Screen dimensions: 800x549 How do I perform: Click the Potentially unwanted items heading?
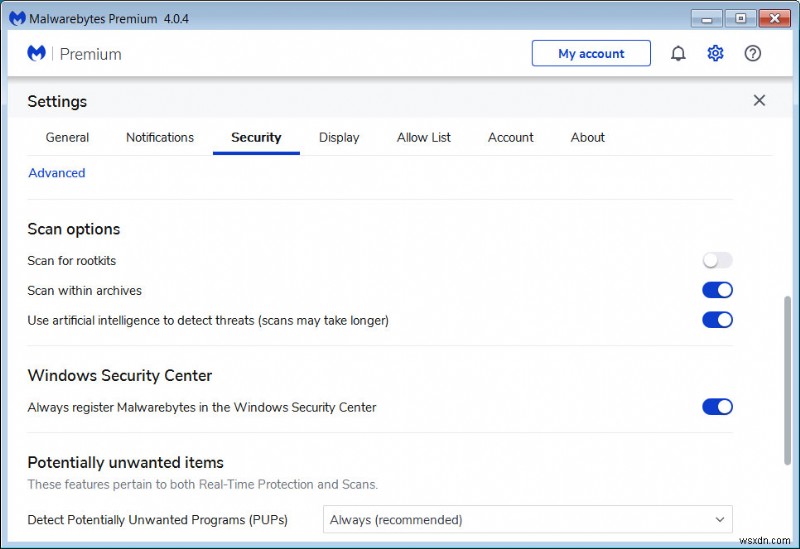pos(126,462)
